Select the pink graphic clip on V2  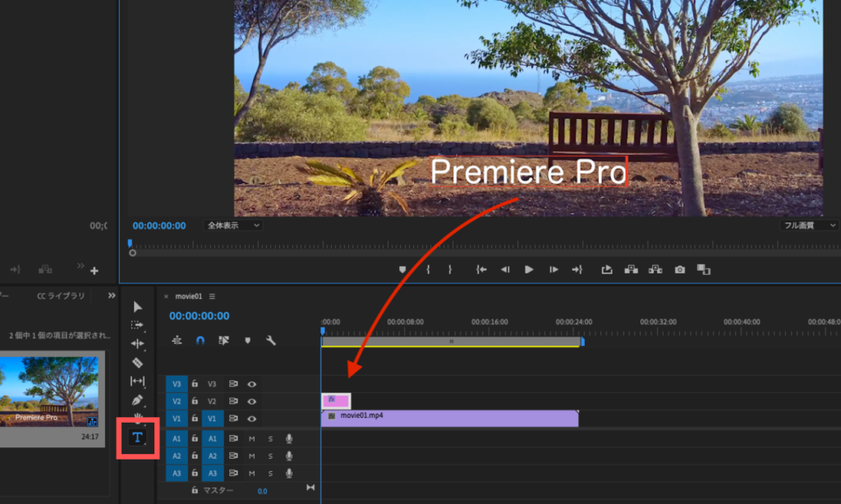[x=336, y=401]
